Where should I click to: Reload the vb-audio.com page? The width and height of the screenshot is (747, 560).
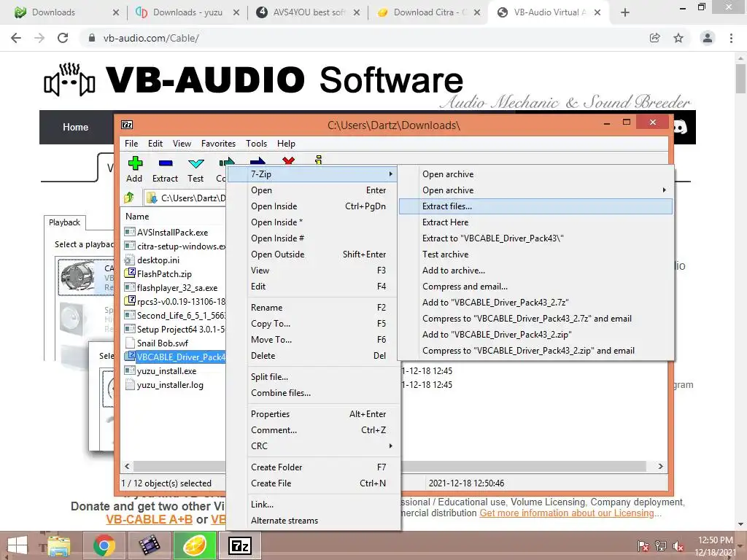[x=63, y=38]
